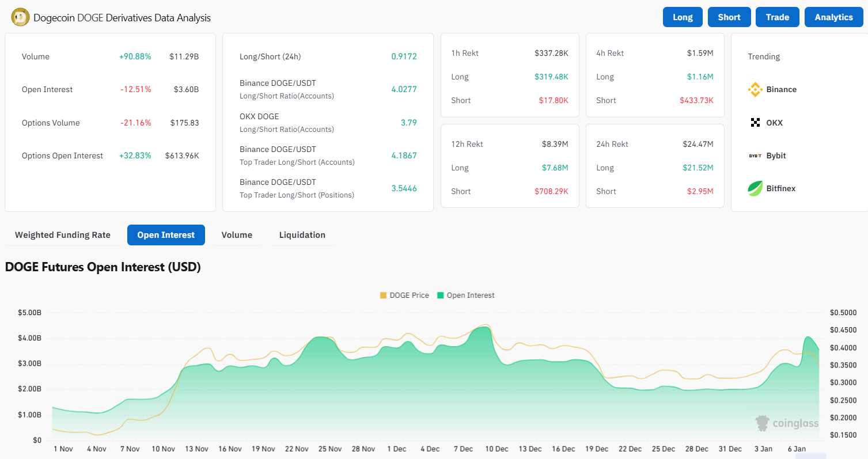Image resolution: width=868 pixels, height=459 pixels.
Task: Click Options Open Interest change +32.83%
Action: click(x=135, y=155)
